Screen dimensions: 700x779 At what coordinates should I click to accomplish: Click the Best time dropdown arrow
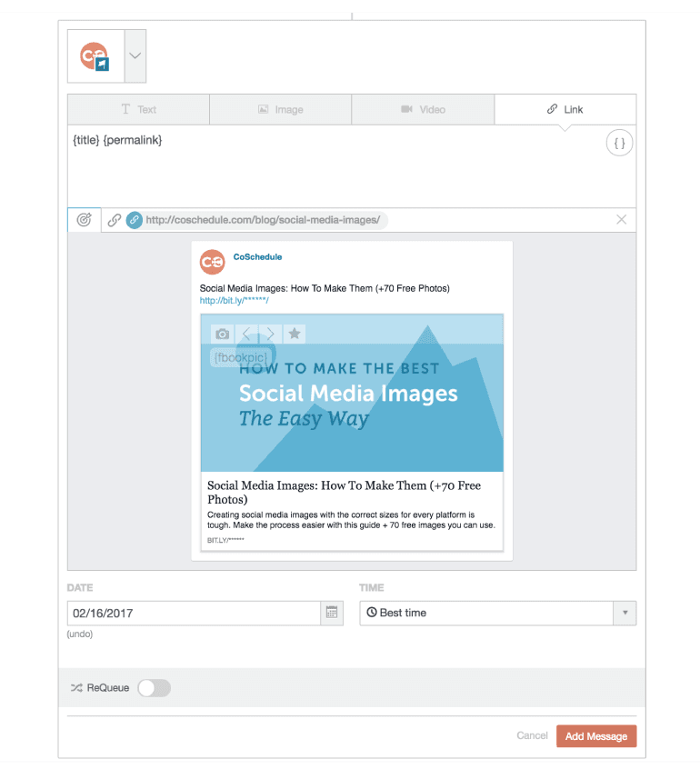point(625,613)
